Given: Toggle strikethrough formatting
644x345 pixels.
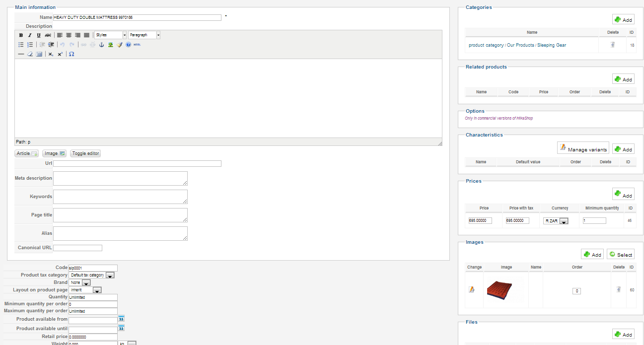Looking at the screenshot, I should coord(48,35).
